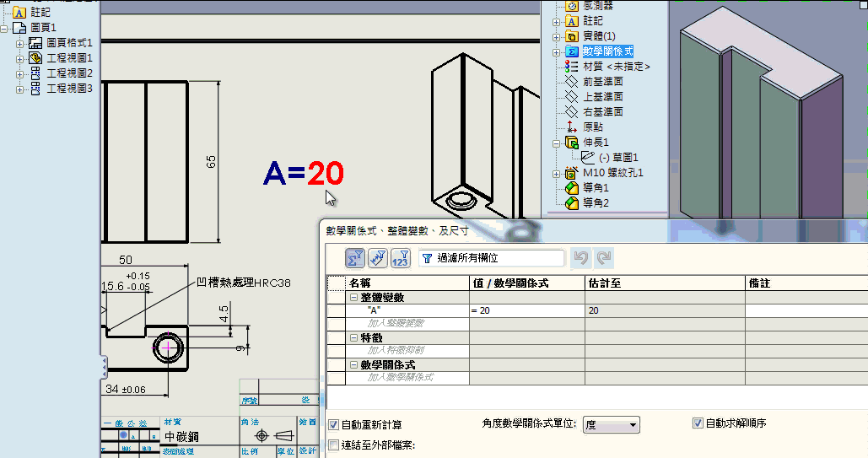Click the panel collapse handle on left edge

click(x=104, y=367)
